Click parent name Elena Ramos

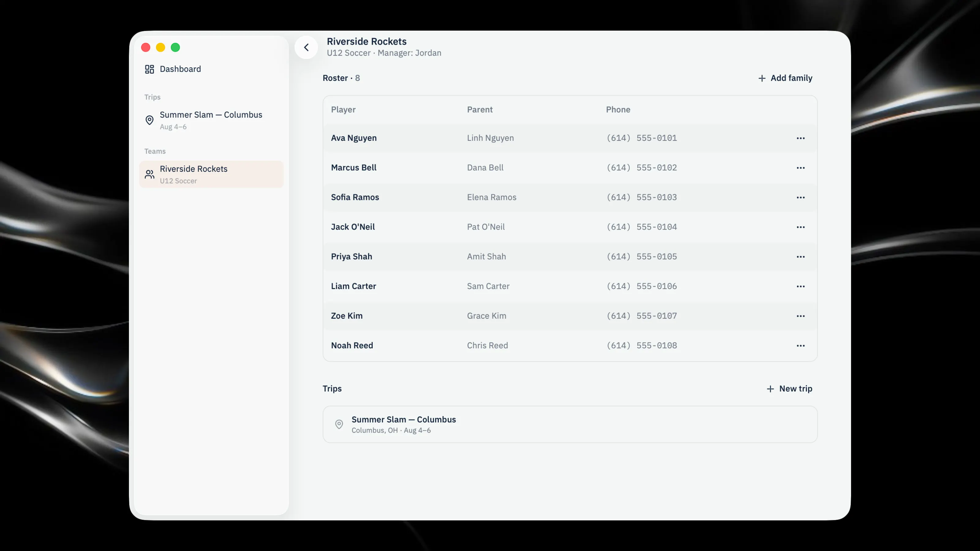click(x=492, y=197)
